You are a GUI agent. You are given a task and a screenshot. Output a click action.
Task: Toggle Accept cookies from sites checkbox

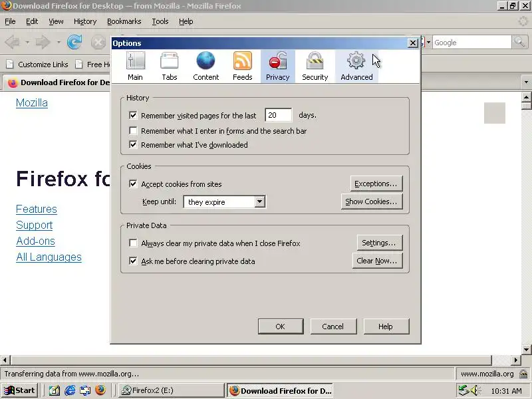coord(133,184)
